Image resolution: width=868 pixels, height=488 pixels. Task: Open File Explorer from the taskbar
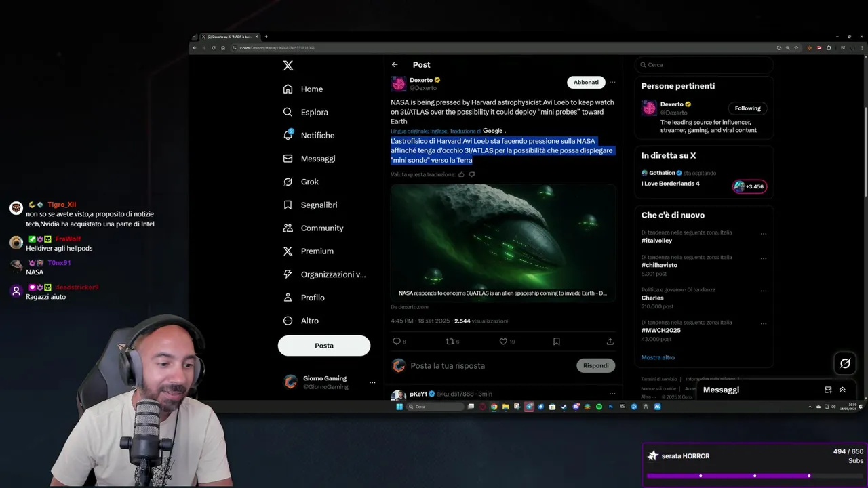[x=505, y=407]
